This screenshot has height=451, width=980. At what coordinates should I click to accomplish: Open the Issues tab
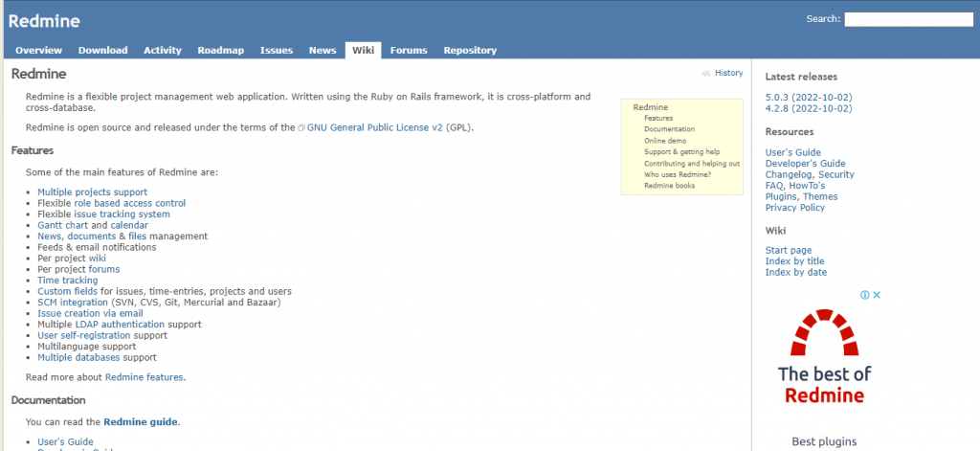click(277, 51)
